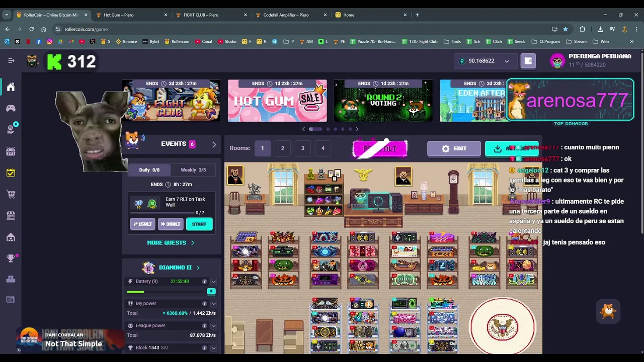Show the Block info icon
The height and width of the screenshot is (362, 644).
tap(204, 348)
